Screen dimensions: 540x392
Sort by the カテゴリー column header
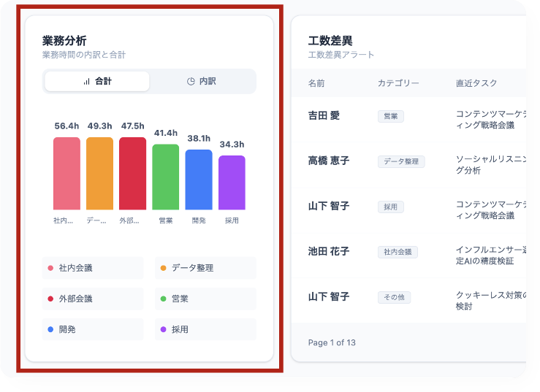pos(398,83)
